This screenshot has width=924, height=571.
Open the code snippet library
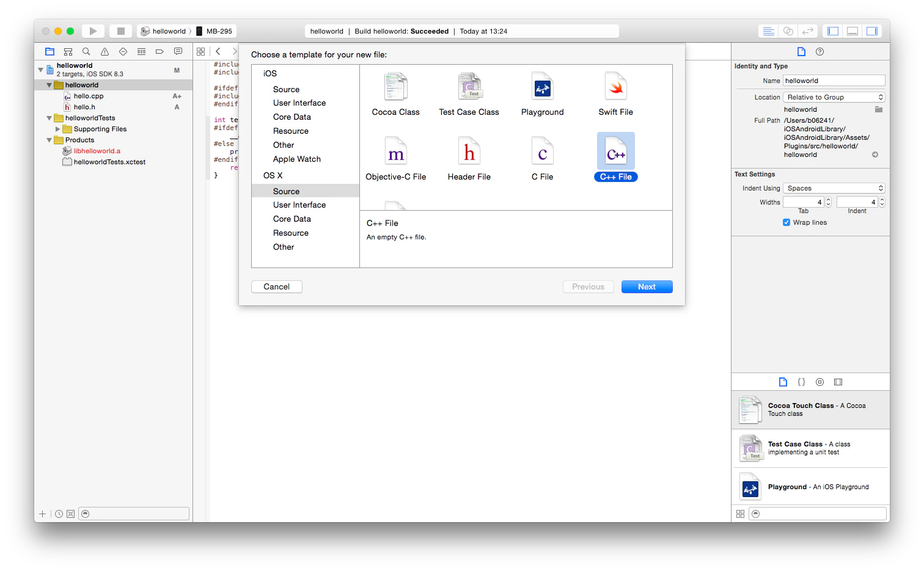tap(801, 382)
